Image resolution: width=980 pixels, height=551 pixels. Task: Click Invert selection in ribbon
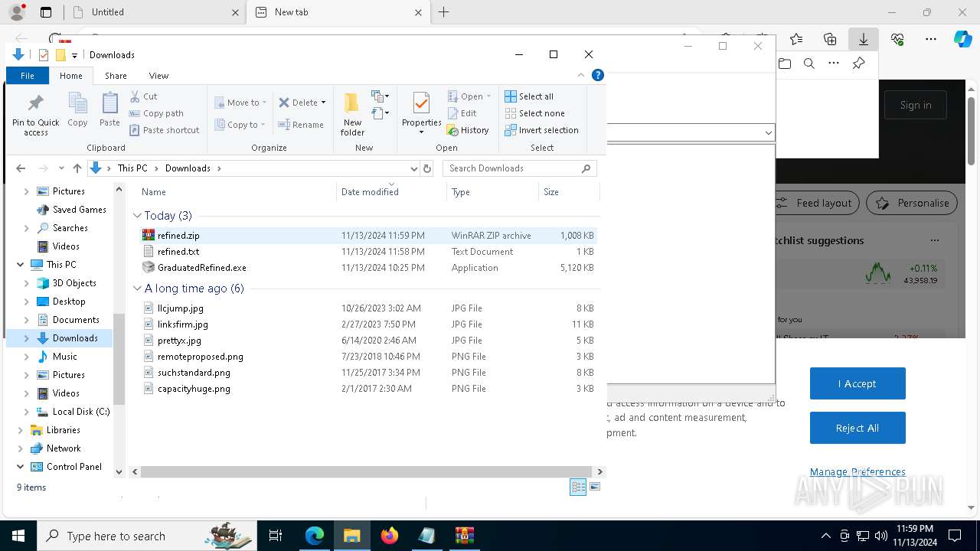click(541, 130)
